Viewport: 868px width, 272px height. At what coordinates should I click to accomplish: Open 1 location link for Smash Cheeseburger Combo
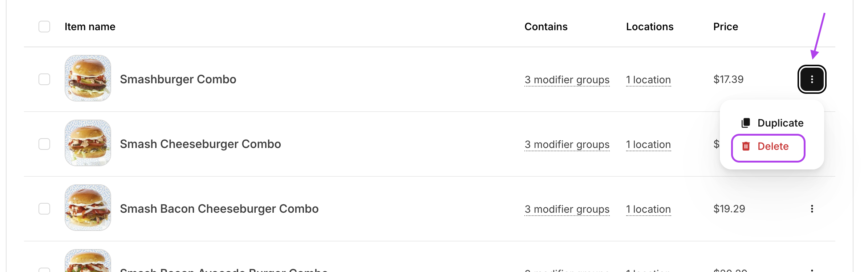point(648,144)
